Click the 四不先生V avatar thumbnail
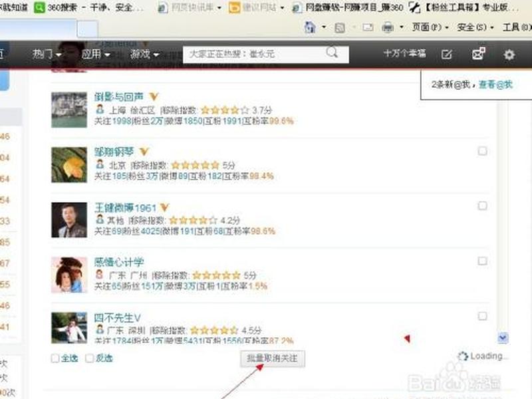Viewport: 532px width, 399px height. click(x=69, y=328)
